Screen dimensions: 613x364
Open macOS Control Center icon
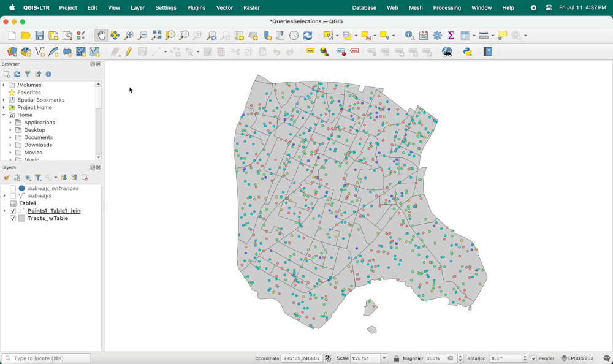coord(549,7)
